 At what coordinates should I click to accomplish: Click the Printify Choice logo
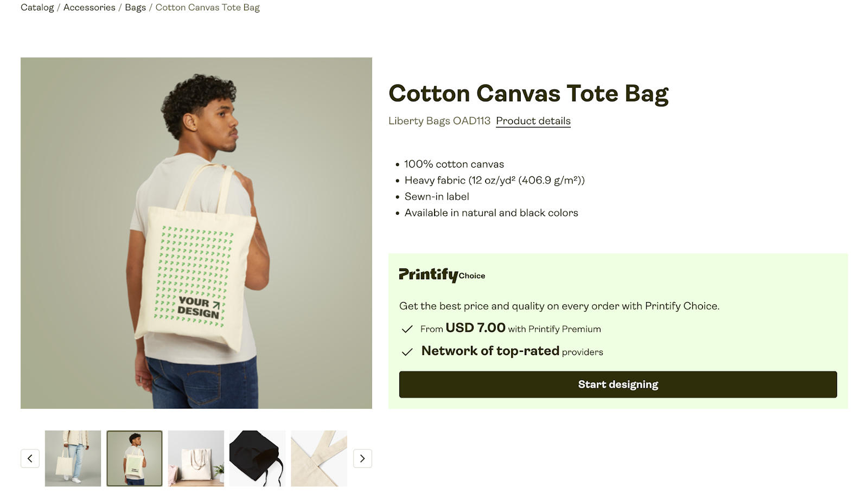441,275
